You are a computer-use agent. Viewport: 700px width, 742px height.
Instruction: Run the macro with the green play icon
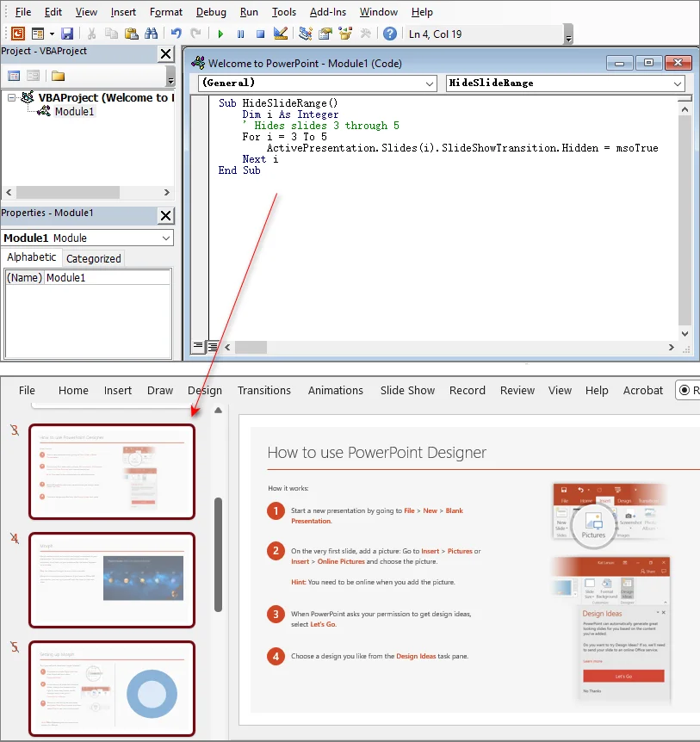(220, 34)
